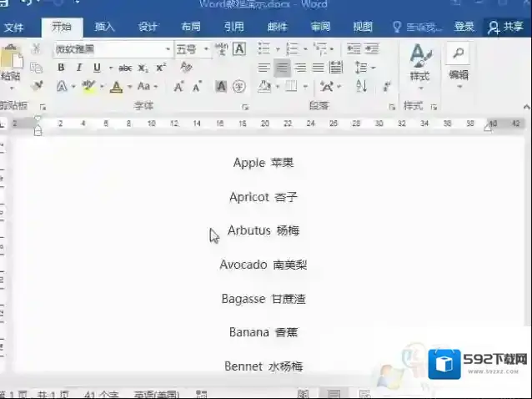Click the word 'Avocado' in the document
Viewport: 532px width, 399px height.
click(x=243, y=265)
